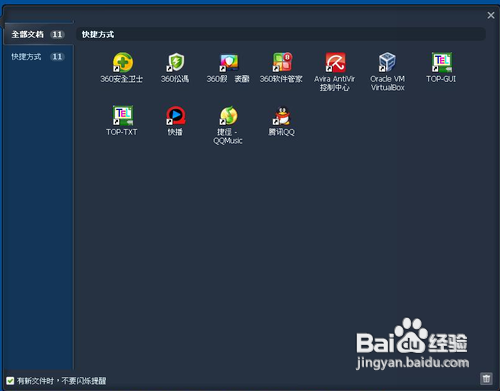Open the 360安全卫士 shortcut icon
500x391 pixels.
pyautogui.click(x=122, y=62)
